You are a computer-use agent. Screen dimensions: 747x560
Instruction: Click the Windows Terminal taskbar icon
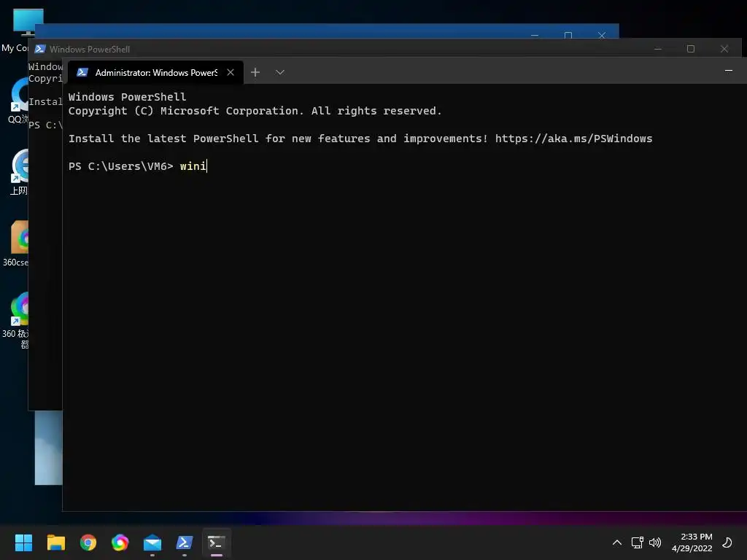click(217, 542)
